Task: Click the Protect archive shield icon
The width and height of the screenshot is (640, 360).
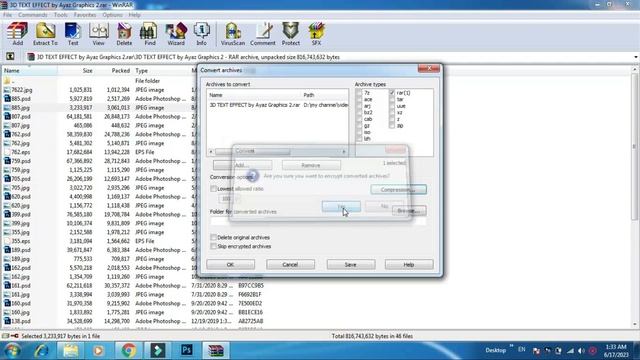Action: pos(291,34)
